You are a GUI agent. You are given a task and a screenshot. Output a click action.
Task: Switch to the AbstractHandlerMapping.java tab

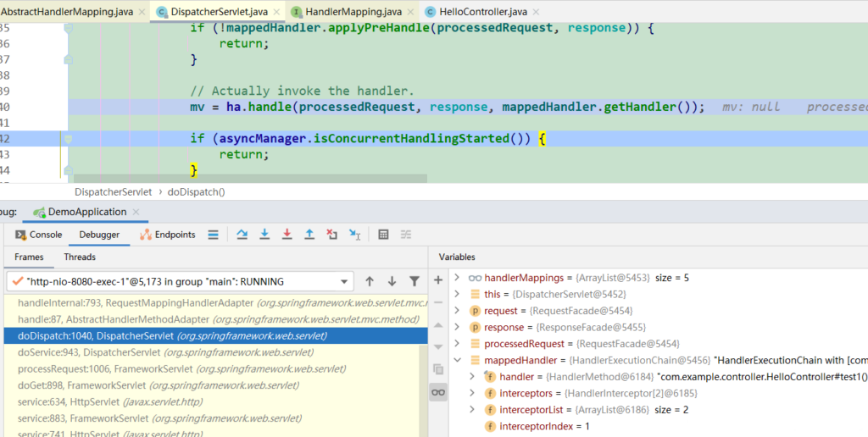[x=66, y=12]
